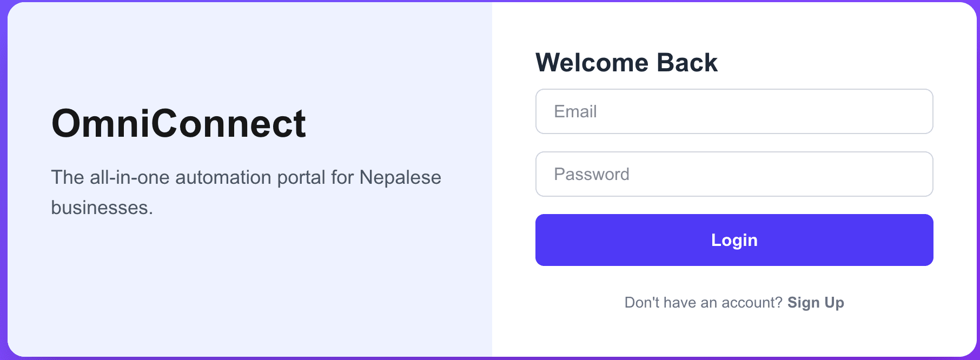Viewport: 980px width, 360px height.
Task: Click inside the Email placeholder text
Action: 575,111
